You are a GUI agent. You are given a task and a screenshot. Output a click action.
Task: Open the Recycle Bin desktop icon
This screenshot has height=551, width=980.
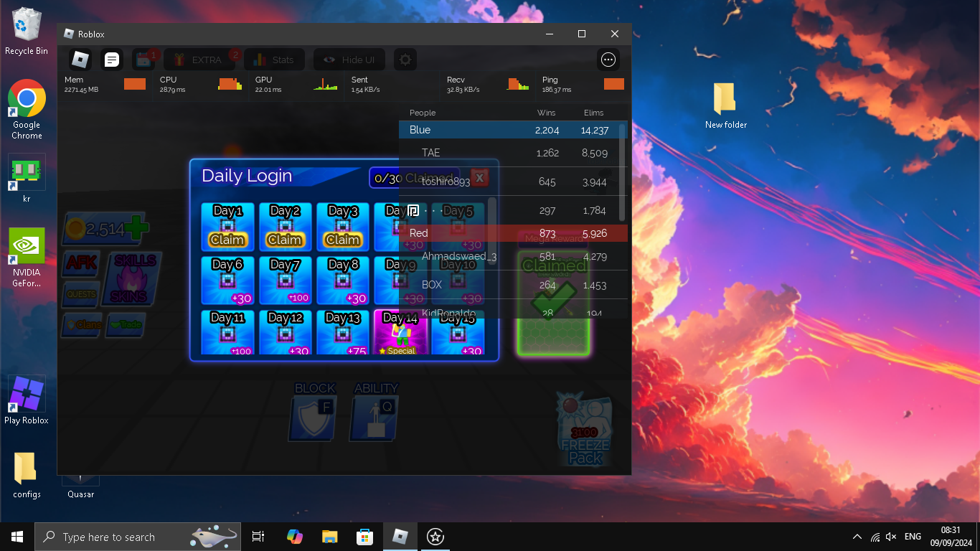tap(27, 32)
